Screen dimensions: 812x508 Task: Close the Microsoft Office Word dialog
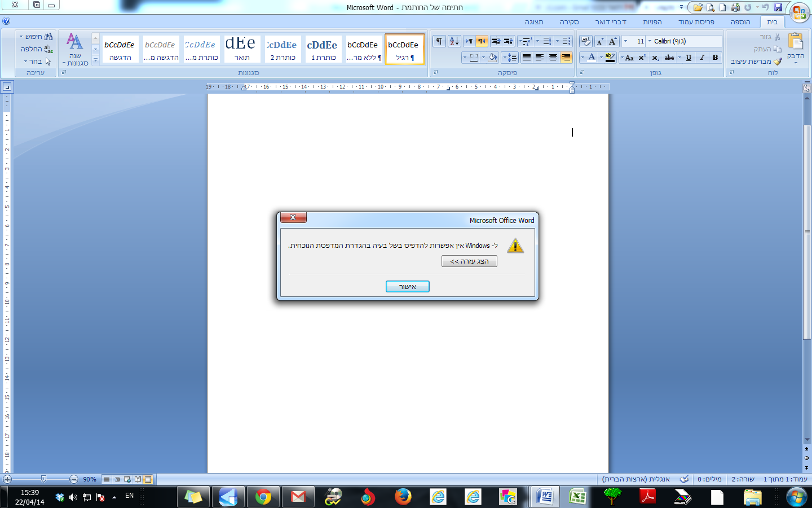[x=293, y=217]
